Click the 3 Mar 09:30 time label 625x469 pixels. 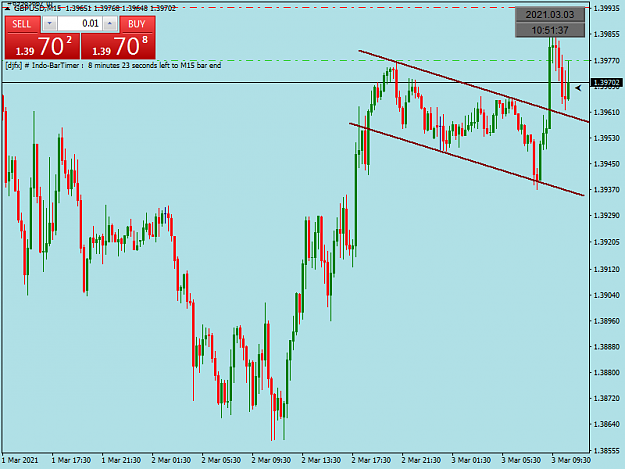pyautogui.click(x=571, y=460)
